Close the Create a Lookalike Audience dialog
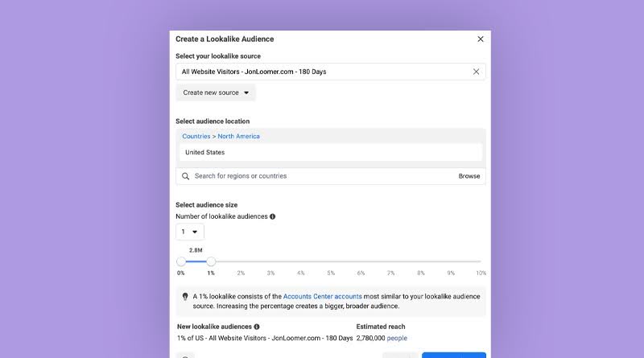The width and height of the screenshot is (644, 358). (480, 39)
